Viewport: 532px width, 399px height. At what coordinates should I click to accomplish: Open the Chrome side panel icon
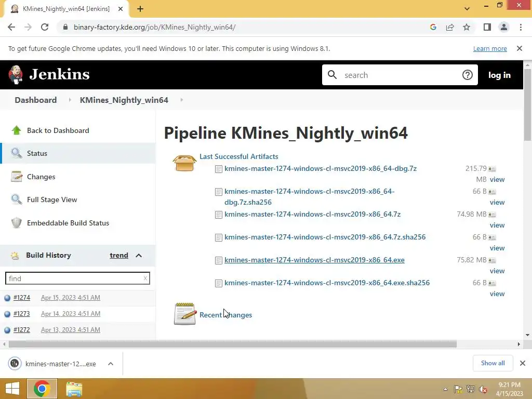[x=487, y=27]
